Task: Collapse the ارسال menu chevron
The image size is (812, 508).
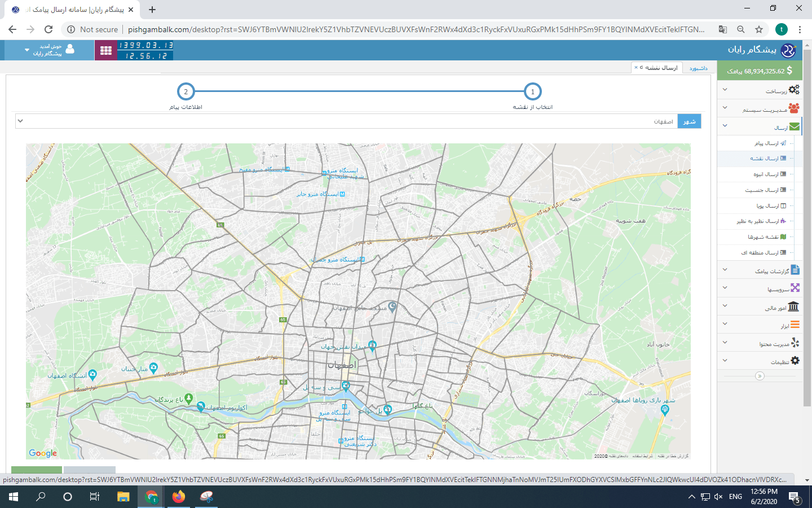Action: [725, 126]
